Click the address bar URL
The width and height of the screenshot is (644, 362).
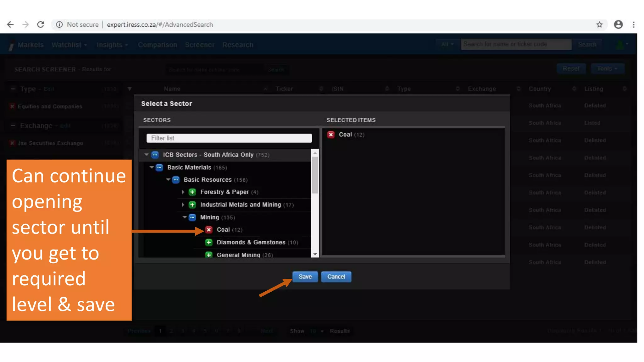(160, 25)
